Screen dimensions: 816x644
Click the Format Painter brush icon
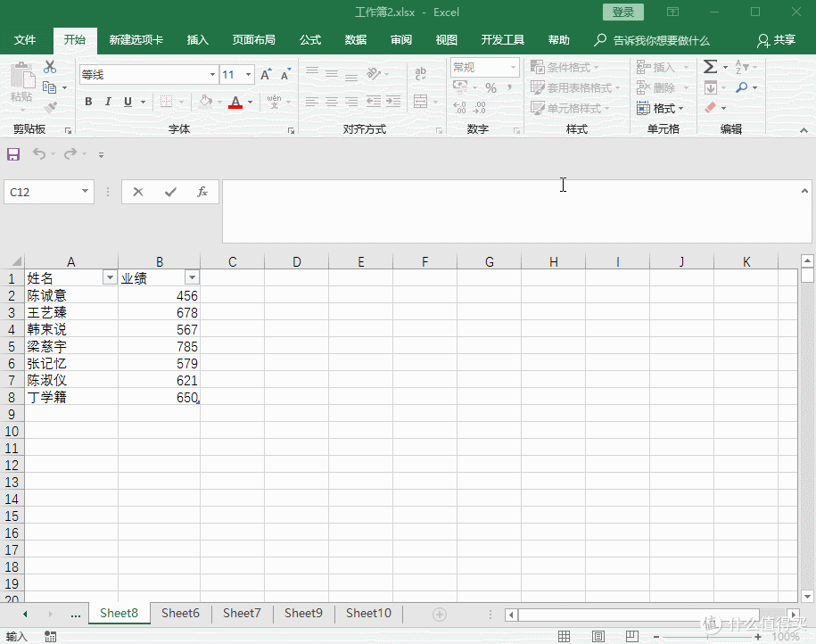[x=50, y=108]
